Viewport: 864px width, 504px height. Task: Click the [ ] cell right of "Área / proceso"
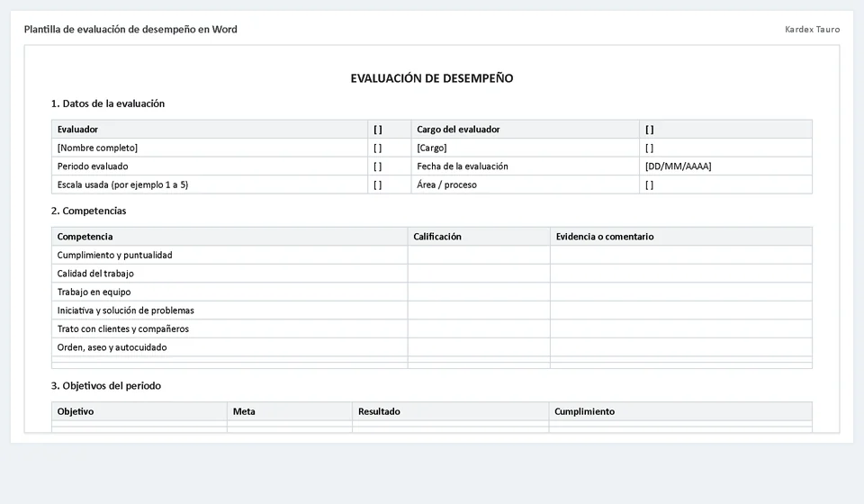tap(725, 185)
